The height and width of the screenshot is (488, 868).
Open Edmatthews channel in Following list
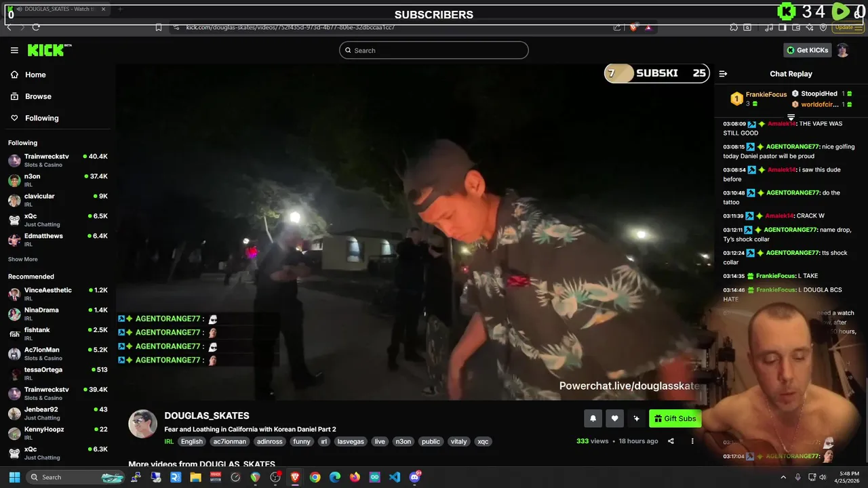(x=58, y=239)
